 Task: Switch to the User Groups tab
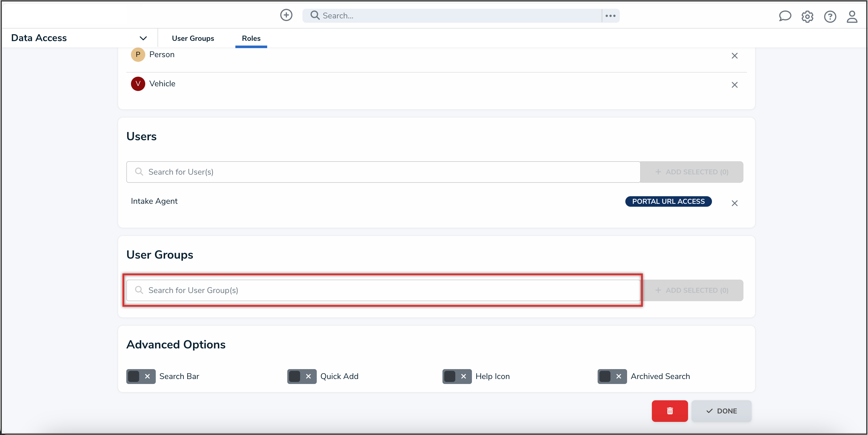(193, 38)
